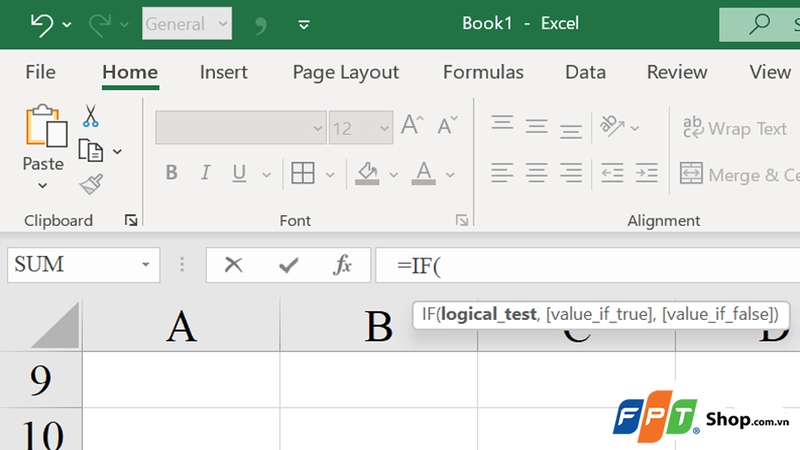Viewport: 800px width, 450px height.
Task: Open the View tab
Action: click(x=770, y=72)
